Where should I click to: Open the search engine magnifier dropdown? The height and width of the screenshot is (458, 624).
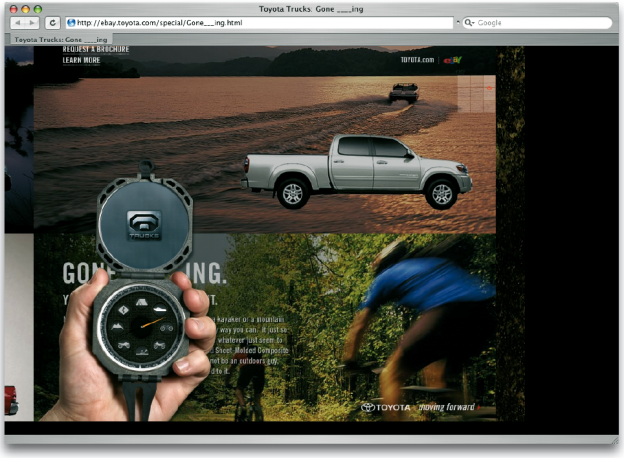(470, 23)
